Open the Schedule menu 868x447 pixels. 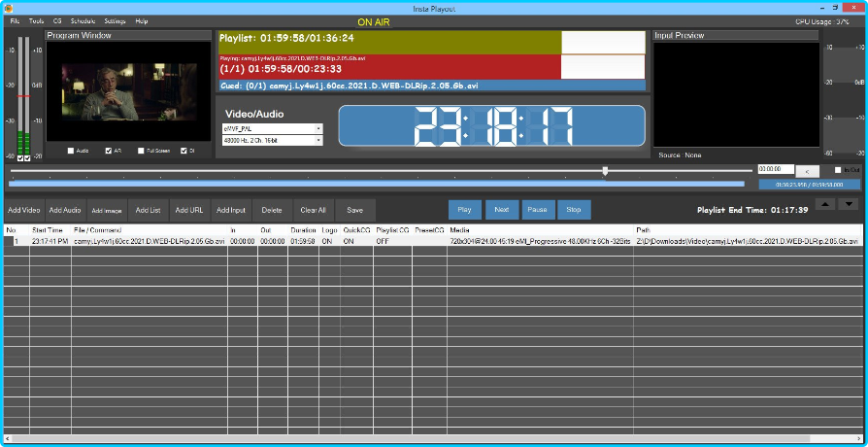point(83,20)
